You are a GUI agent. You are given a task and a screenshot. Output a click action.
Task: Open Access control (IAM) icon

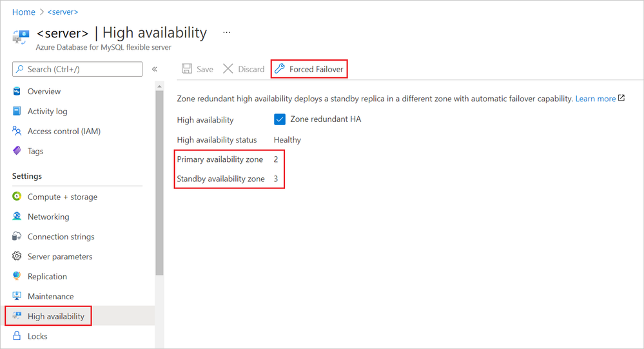point(17,132)
